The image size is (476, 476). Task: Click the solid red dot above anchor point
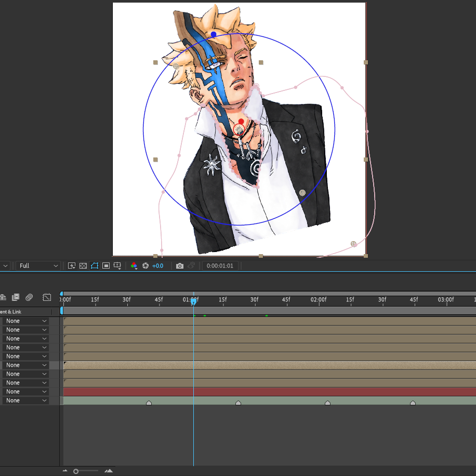tap(241, 122)
